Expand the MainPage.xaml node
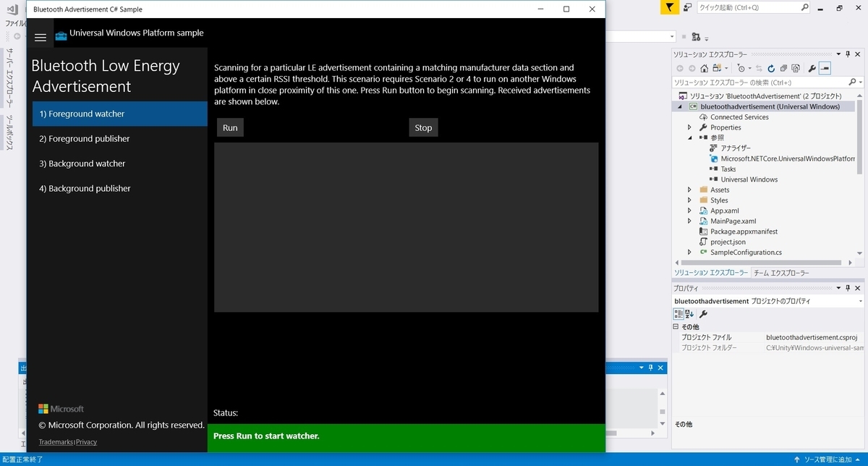The image size is (868, 466). point(689,221)
